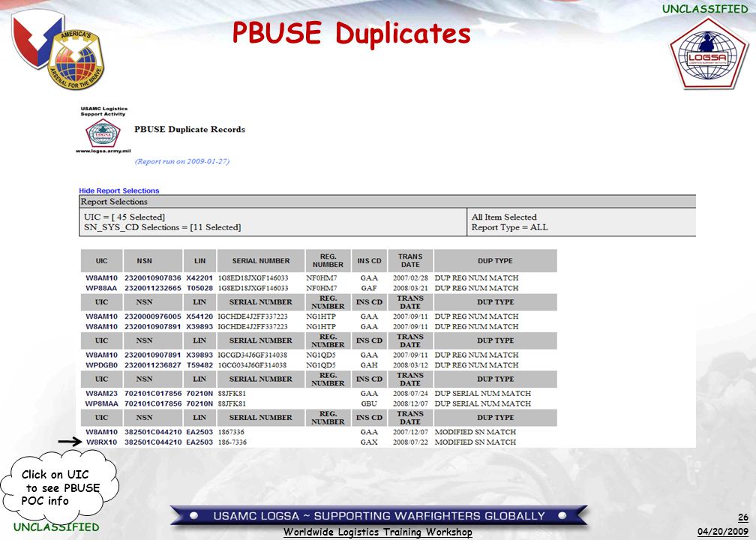The image size is (756, 540).
Task: Open UIC WPDGB0 record link
Action: (101, 365)
